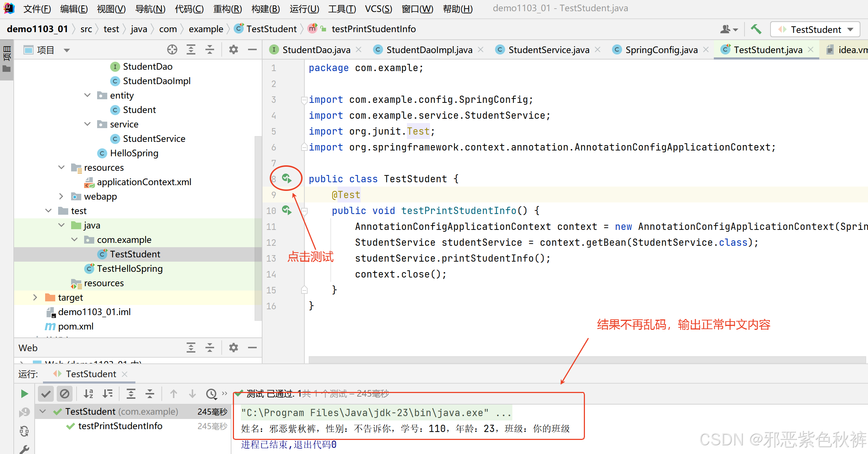Select testPrintStudentInfo in test results
The height and width of the screenshot is (454, 868).
tap(120, 426)
